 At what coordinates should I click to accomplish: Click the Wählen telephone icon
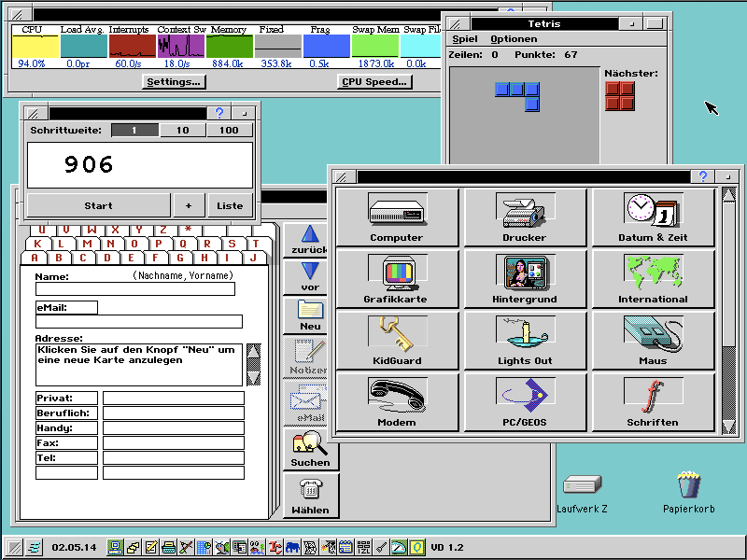[311, 495]
